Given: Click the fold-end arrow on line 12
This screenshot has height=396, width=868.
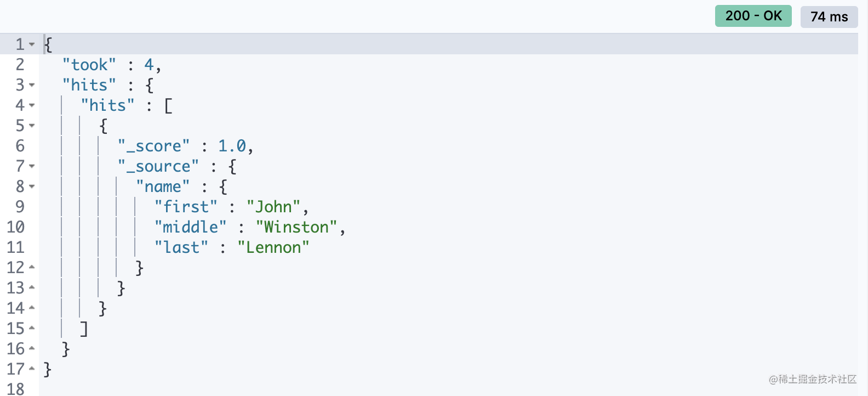Looking at the screenshot, I should coord(32,267).
